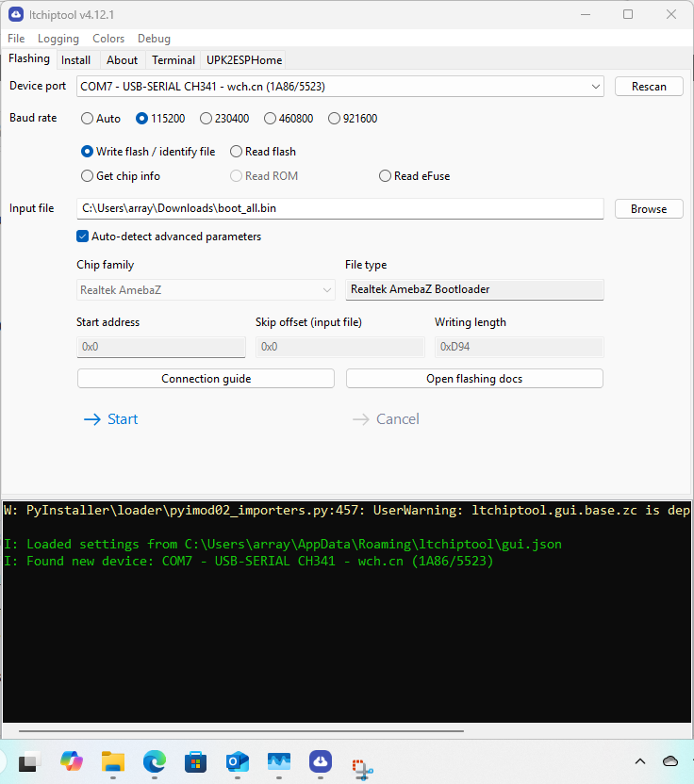
Task: Rescan serial ports with Rescan button
Action: [x=649, y=87]
